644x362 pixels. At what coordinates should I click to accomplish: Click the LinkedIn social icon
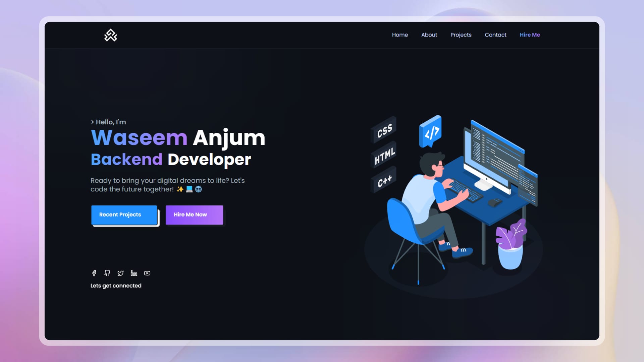point(134,273)
